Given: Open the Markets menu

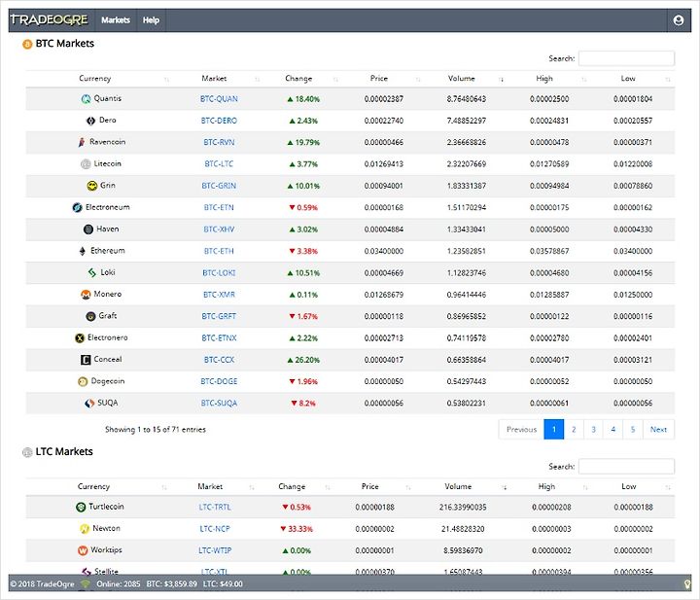Looking at the screenshot, I should 116,20.
